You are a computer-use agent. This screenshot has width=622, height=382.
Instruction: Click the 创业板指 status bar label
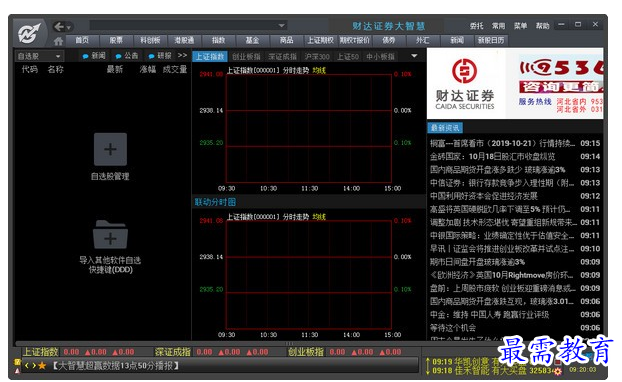305,352
